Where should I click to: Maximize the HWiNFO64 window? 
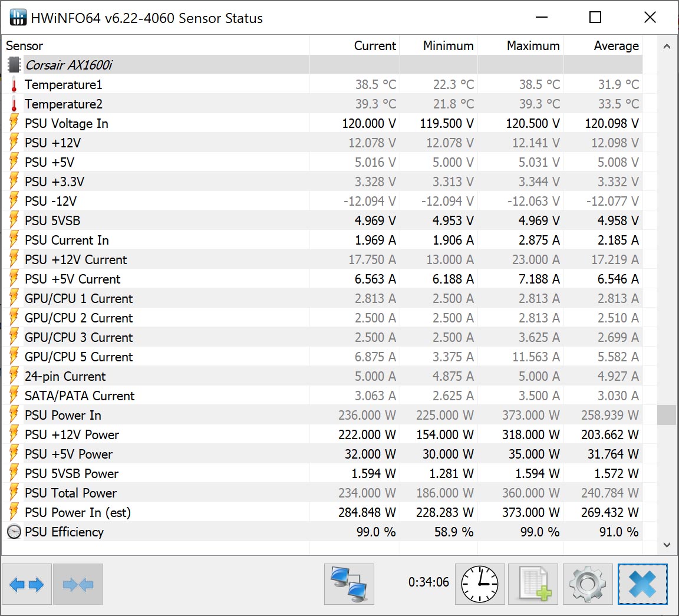(x=595, y=18)
